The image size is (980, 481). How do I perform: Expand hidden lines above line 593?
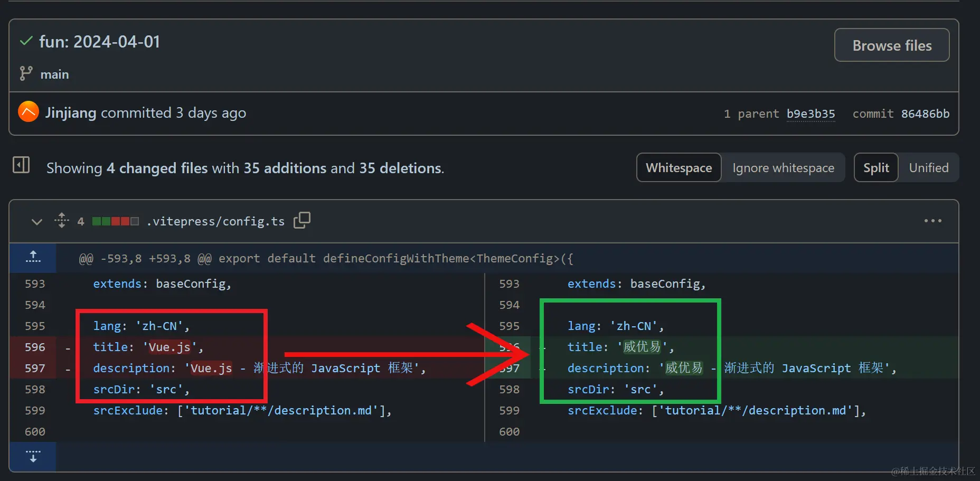(33, 258)
